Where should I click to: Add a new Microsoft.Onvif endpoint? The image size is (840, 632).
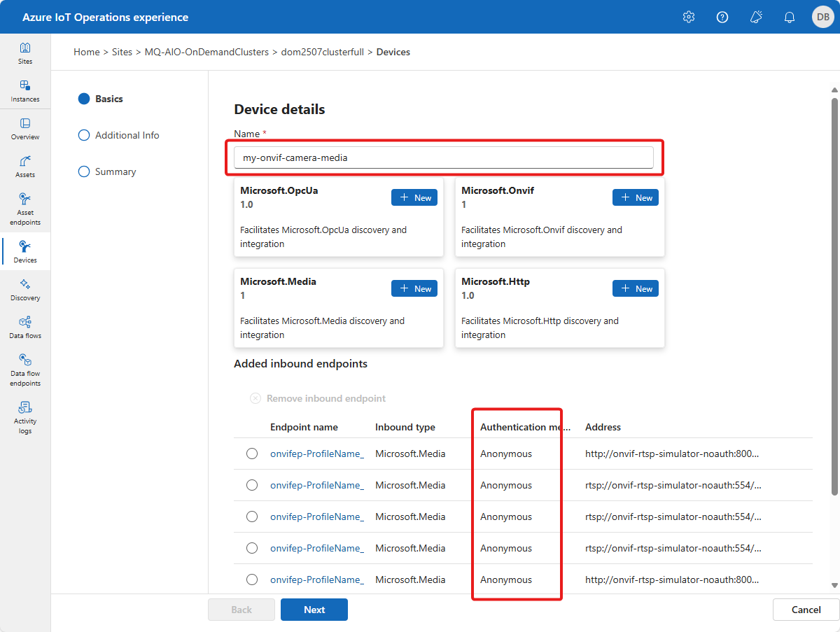tap(636, 197)
